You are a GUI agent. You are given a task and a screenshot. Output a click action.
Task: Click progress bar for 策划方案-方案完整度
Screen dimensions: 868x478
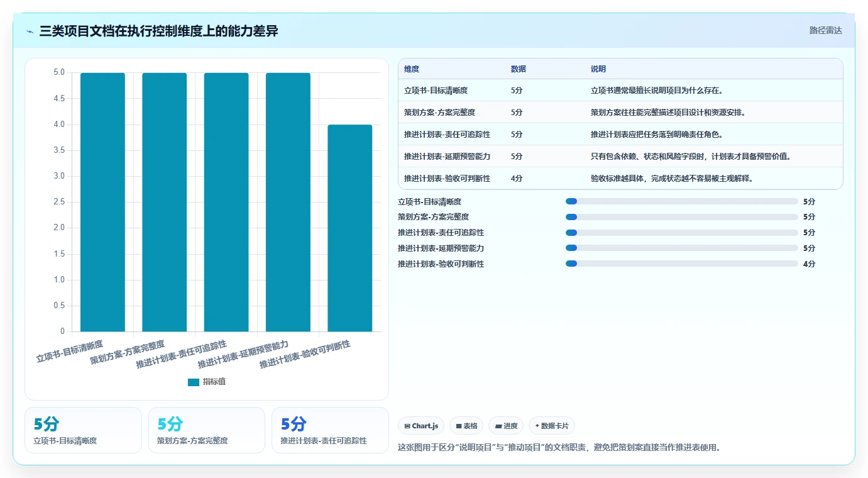(682, 217)
